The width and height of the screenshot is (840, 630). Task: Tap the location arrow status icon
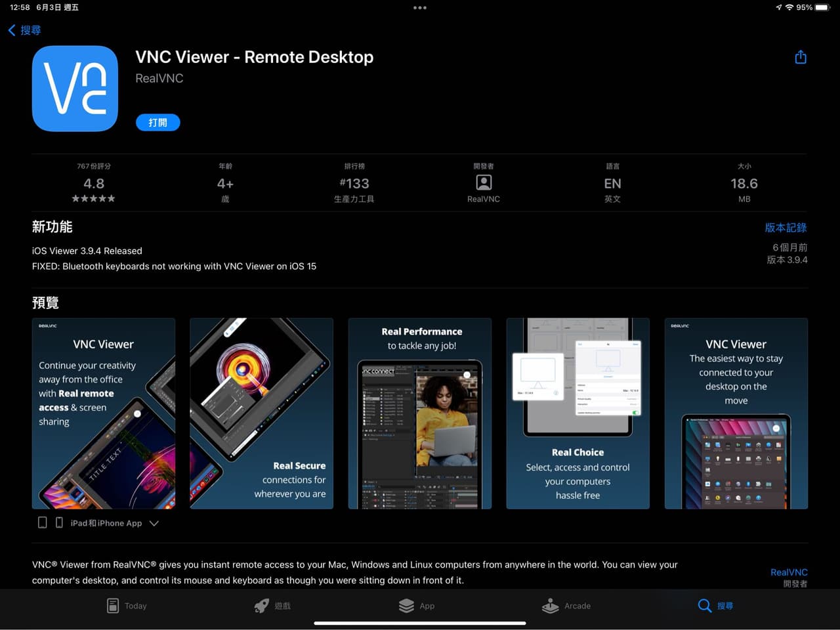(778, 7)
